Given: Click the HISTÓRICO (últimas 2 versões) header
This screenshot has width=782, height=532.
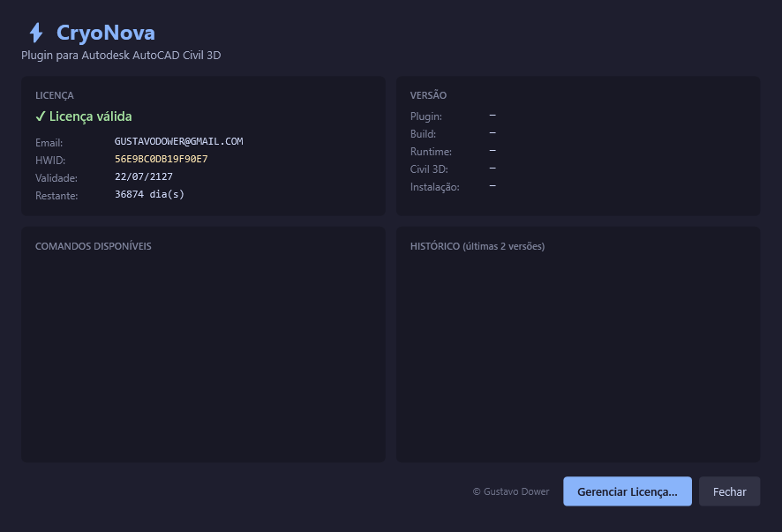Looking at the screenshot, I should click(477, 246).
